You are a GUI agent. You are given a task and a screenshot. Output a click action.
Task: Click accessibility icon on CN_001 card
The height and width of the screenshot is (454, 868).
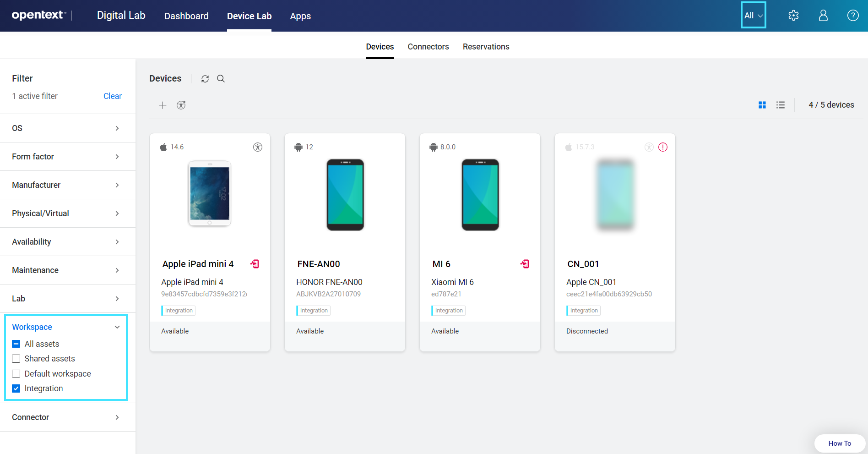pyautogui.click(x=649, y=147)
